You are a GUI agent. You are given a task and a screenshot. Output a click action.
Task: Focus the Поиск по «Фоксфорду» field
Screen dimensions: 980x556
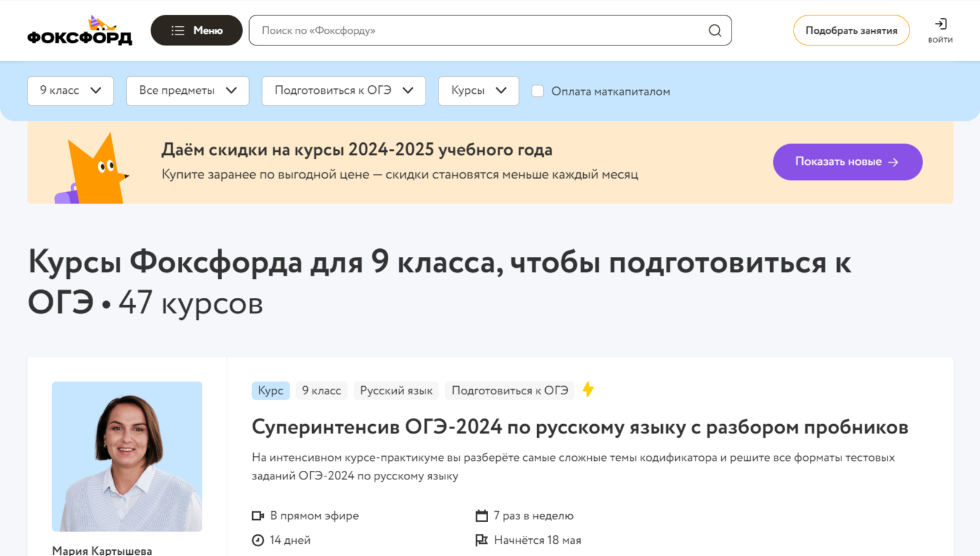coord(490,30)
